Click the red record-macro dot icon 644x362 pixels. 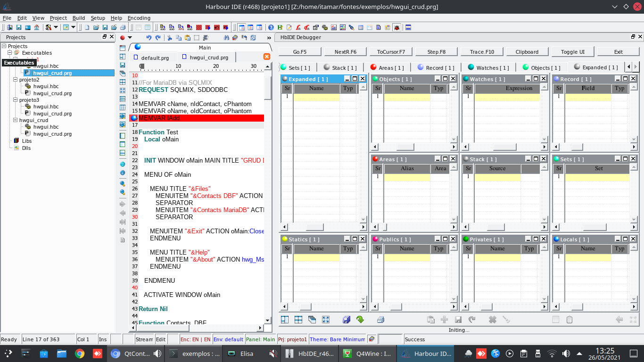123,38
